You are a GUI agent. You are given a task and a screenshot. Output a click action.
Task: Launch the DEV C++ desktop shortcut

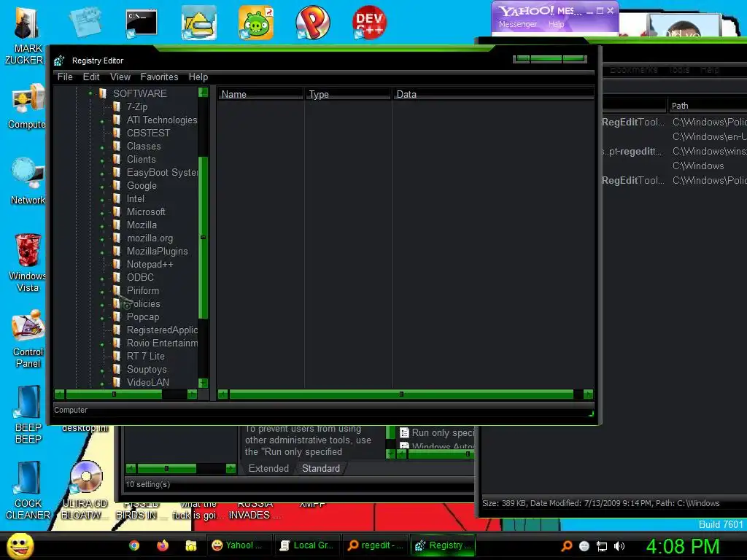pos(369,23)
